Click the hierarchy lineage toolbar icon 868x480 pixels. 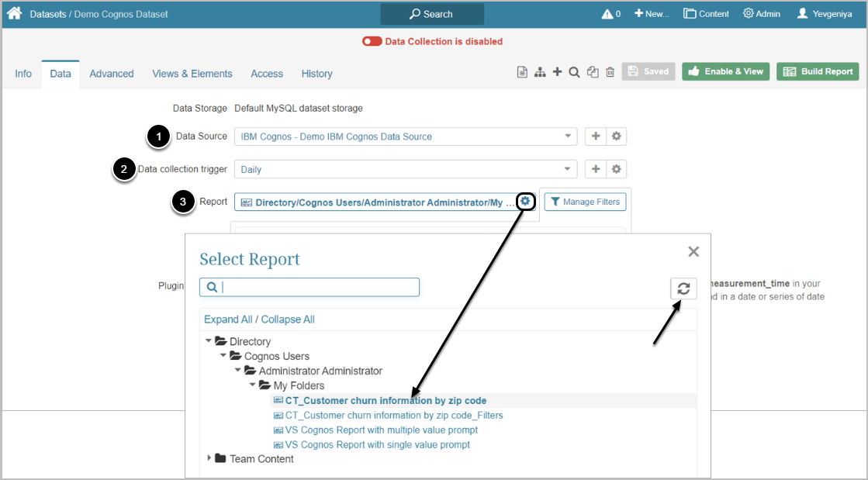point(540,72)
